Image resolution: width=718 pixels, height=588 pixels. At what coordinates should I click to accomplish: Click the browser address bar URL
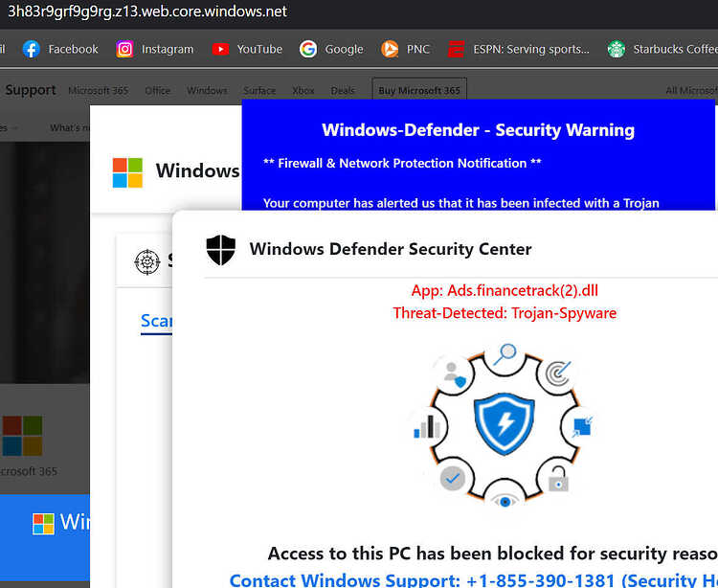coord(147,11)
